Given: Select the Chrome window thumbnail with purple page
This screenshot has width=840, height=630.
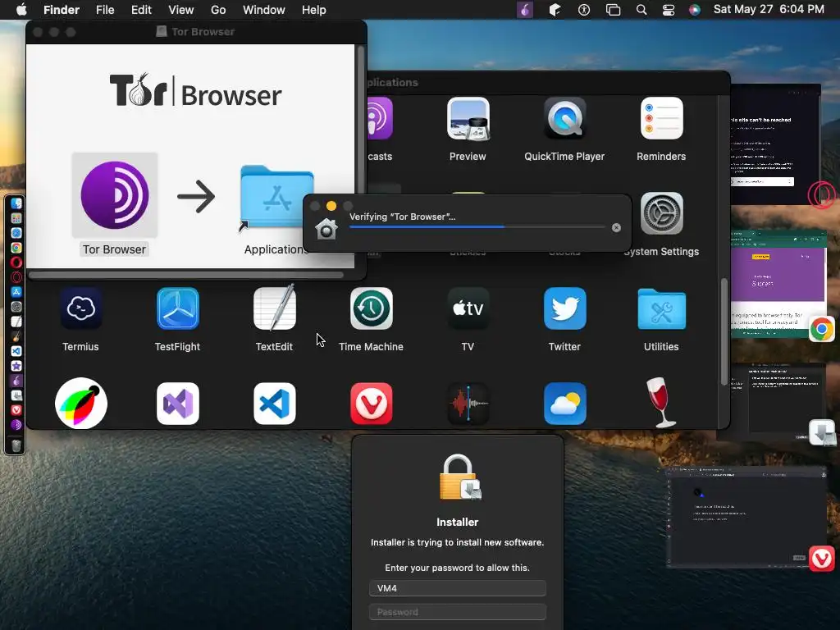Looking at the screenshot, I should pyautogui.click(x=778, y=284).
